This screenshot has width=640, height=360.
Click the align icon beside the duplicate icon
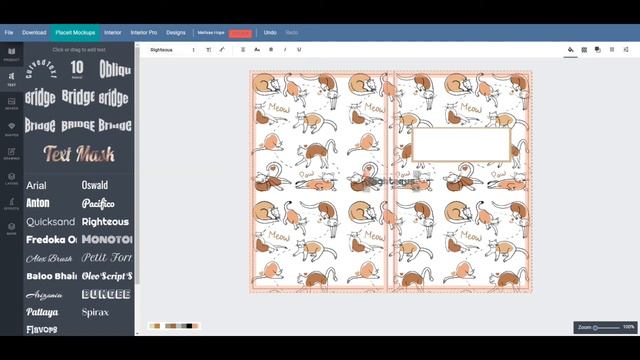[x=612, y=50]
